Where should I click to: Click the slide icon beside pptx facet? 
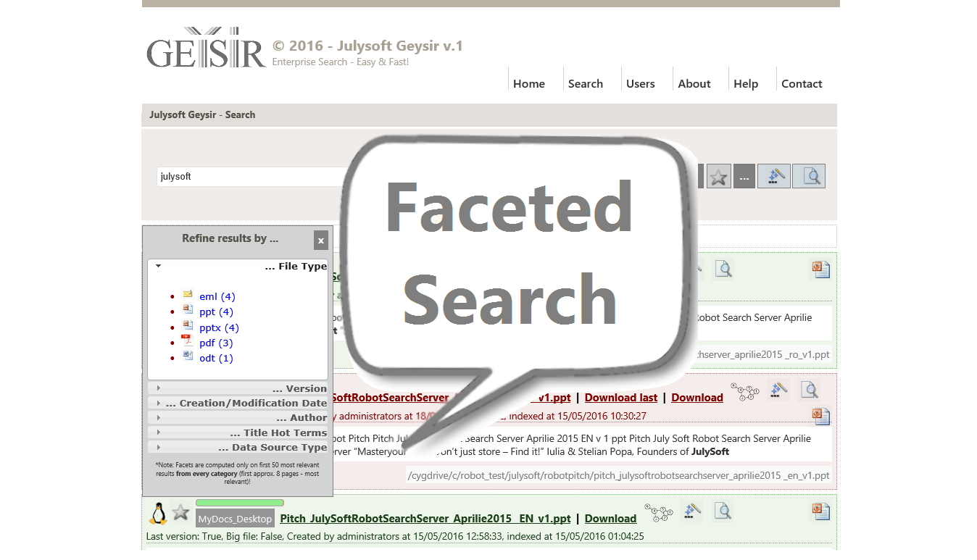tap(188, 325)
